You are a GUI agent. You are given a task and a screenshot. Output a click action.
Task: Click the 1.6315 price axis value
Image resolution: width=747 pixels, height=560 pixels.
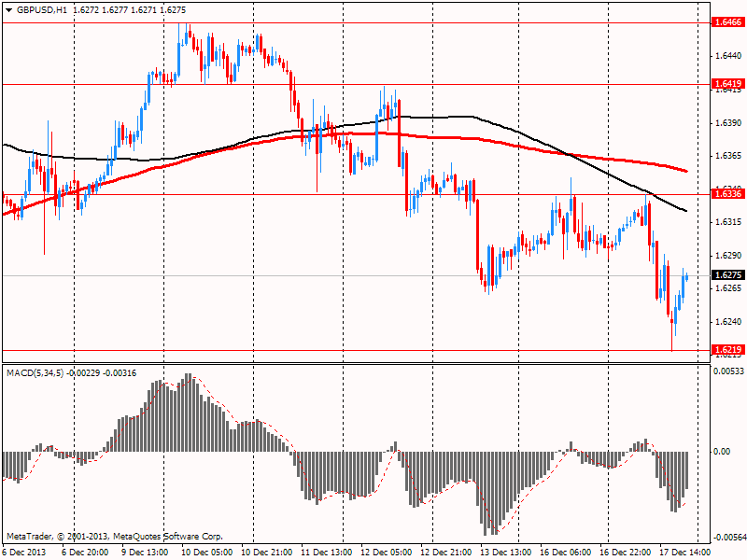click(x=728, y=222)
